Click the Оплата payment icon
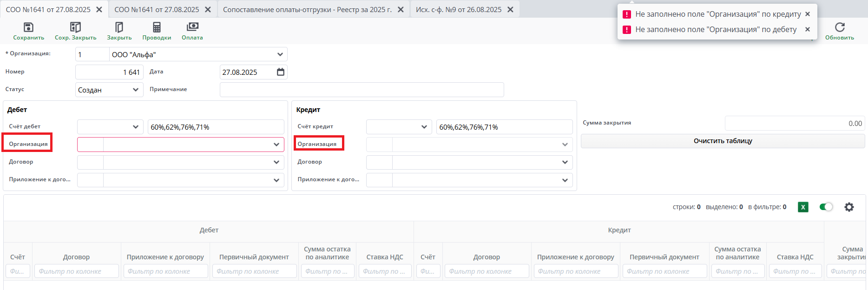Image resolution: width=868 pixels, height=290 pixels. coord(192,27)
